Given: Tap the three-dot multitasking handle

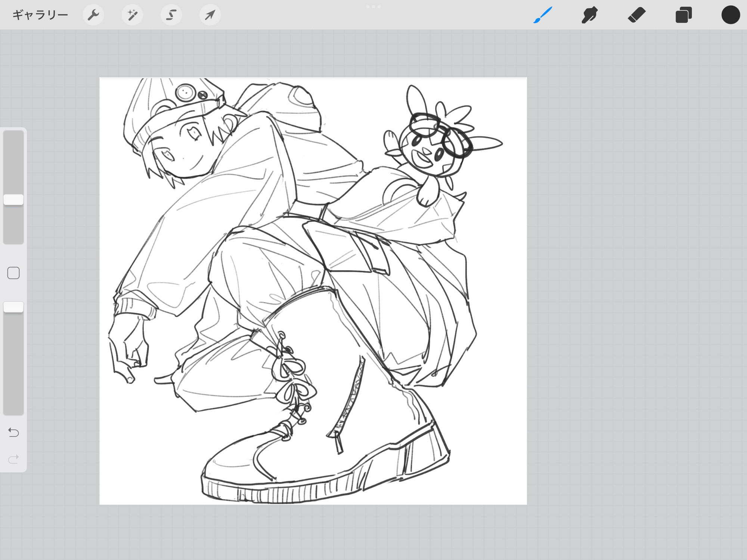Looking at the screenshot, I should coord(373,7).
